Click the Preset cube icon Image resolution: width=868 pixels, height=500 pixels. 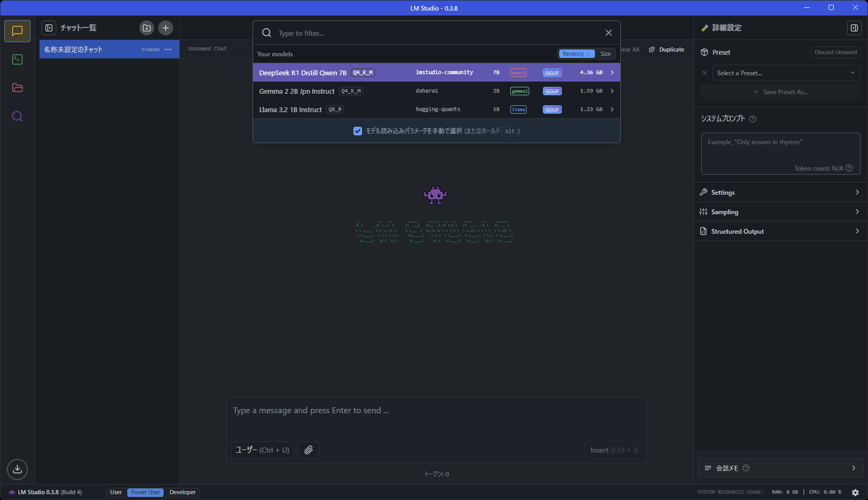[x=704, y=52]
